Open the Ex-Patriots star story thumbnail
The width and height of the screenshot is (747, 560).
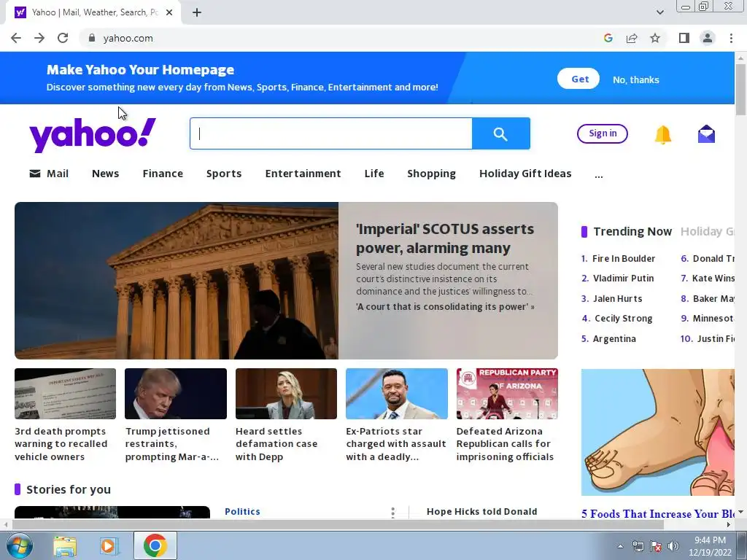[397, 393]
